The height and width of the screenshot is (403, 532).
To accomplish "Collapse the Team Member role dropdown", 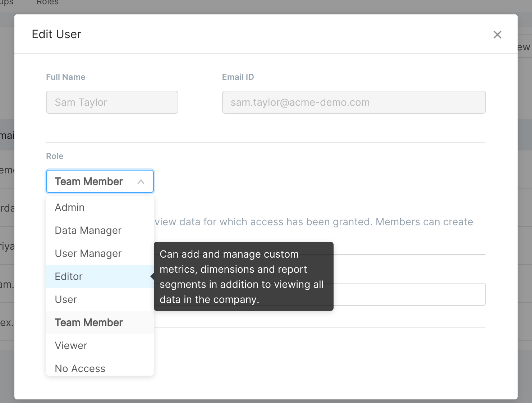I will click(x=100, y=181).
